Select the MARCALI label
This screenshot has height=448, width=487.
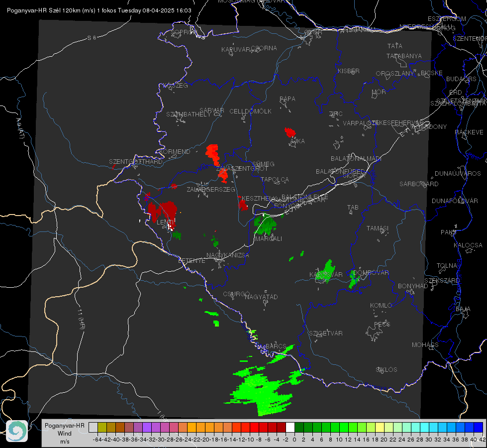pyautogui.click(x=268, y=239)
